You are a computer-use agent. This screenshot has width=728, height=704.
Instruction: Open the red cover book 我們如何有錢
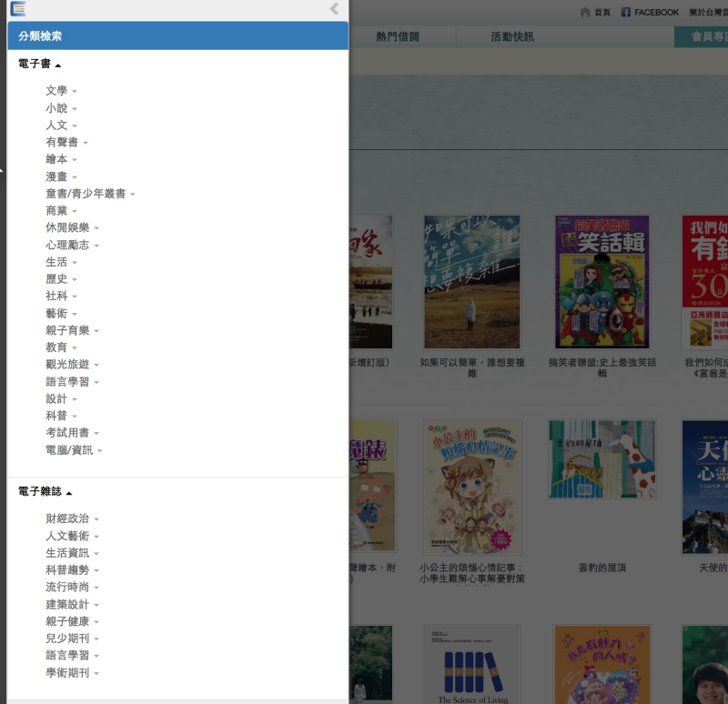pyautogui.click(x=704, y=282)
